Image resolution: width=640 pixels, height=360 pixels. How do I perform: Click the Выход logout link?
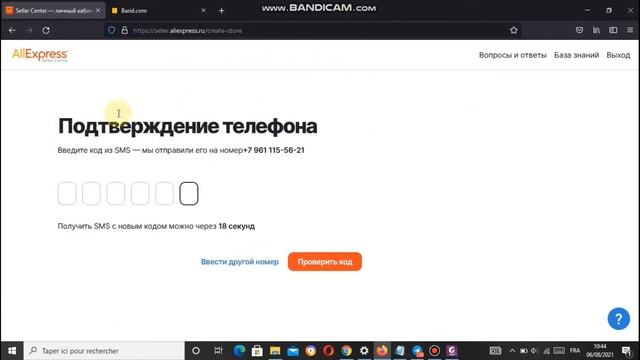pyautogui.click(x=618, y=55)
